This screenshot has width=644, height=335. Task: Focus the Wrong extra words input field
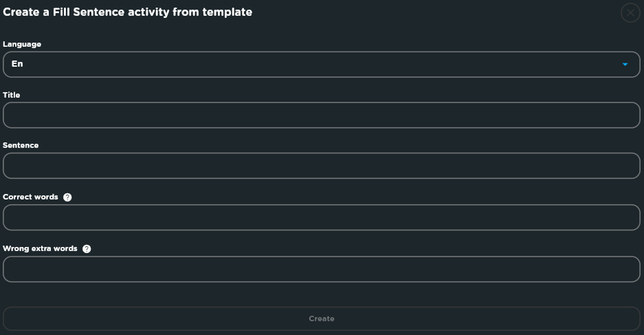tap(322, 269)
